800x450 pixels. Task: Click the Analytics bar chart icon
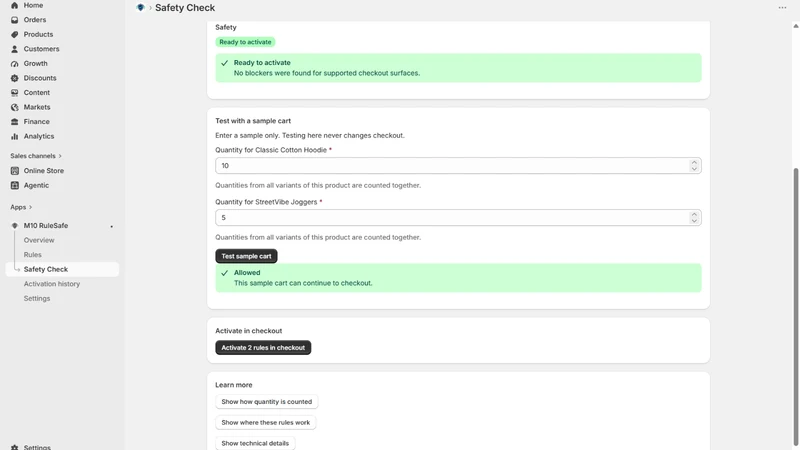[x=14, y=136]
